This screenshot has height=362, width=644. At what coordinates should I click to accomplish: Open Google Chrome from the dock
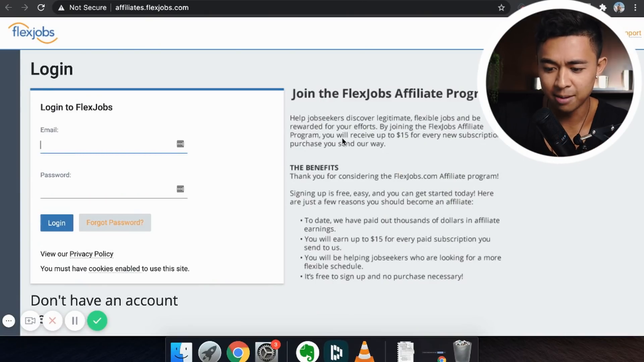click(238, 352)
